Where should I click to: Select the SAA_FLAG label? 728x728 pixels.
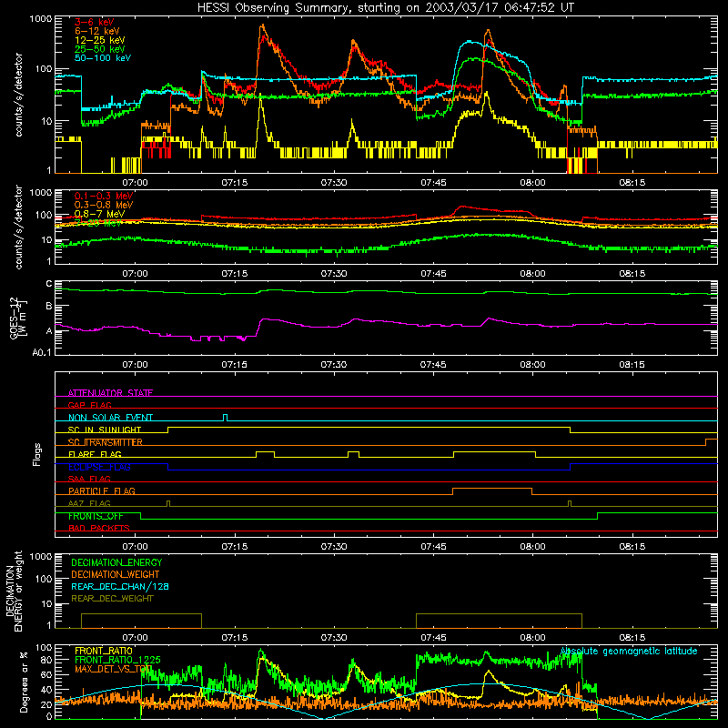(89, 479)
